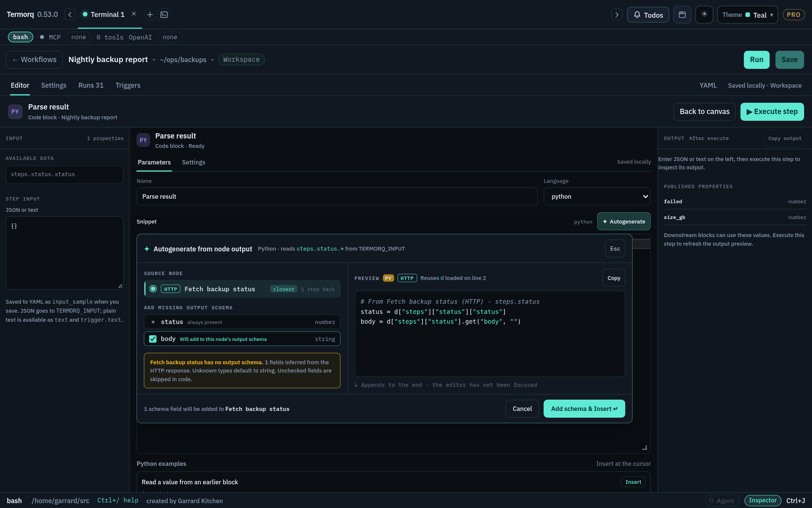Save the workflow
The image size is (812, 508).
click(x=789, y=60)
